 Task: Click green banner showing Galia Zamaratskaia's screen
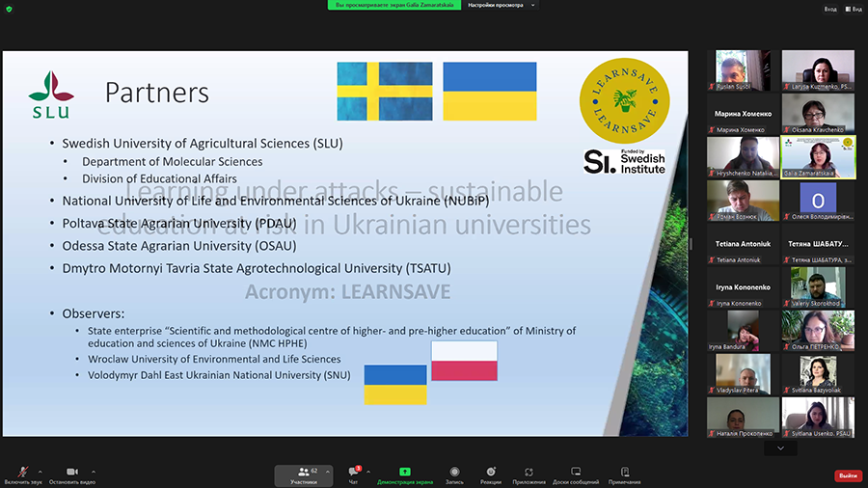pyautogui.click(x=394, y=5)
